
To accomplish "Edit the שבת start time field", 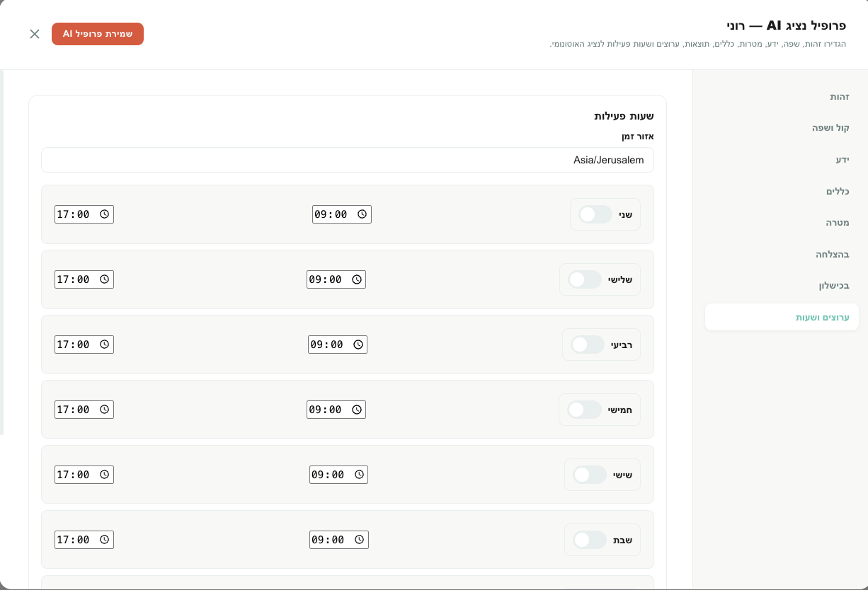I will coord(339,540).
